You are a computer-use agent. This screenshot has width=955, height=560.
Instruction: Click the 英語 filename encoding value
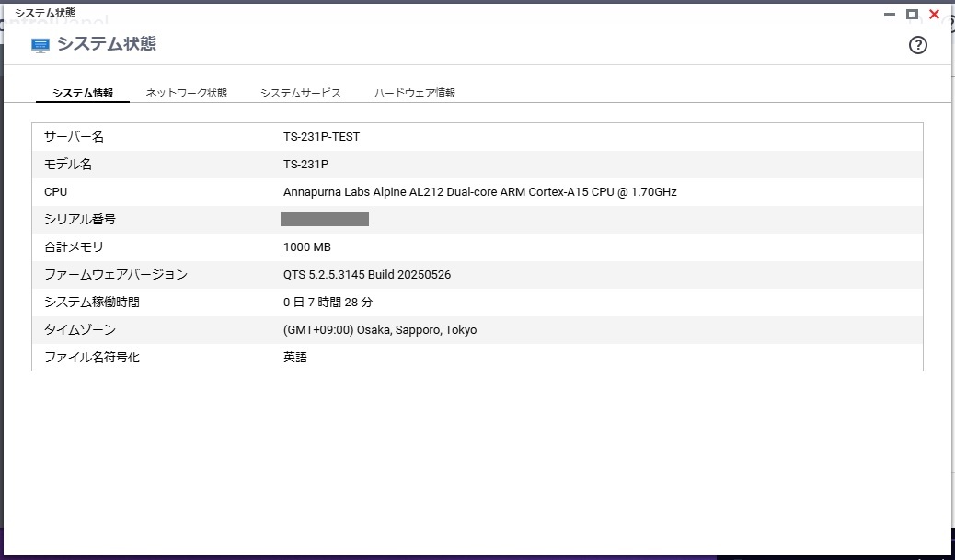pos(295,358)
